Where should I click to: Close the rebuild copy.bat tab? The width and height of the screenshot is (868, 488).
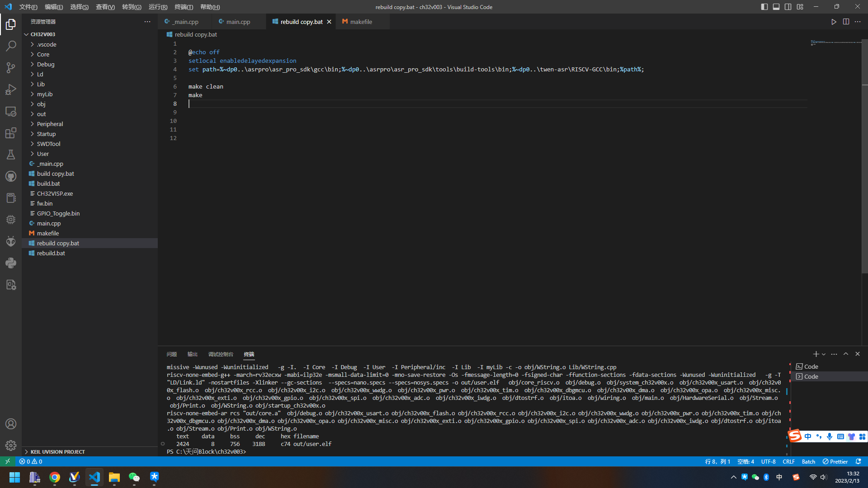329,22
